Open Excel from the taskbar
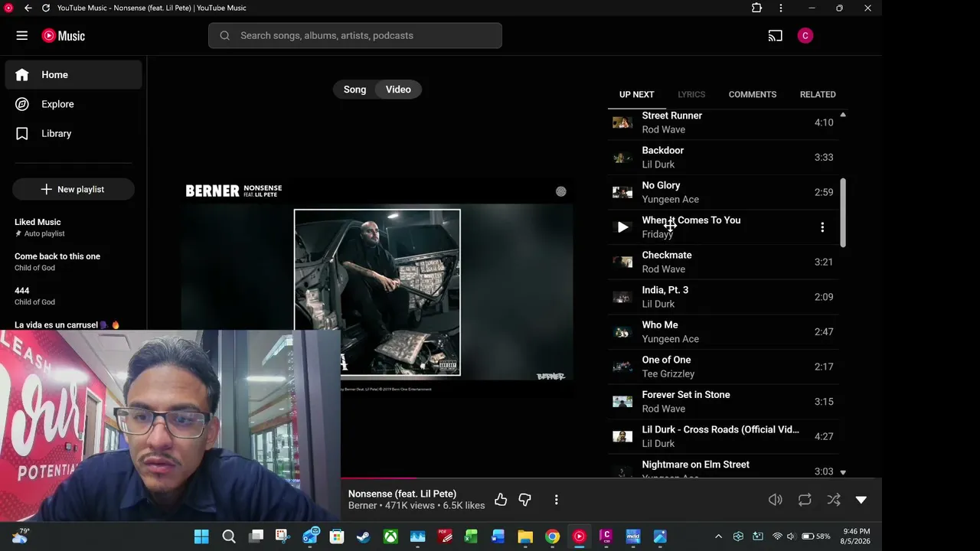 pos(471,536)
